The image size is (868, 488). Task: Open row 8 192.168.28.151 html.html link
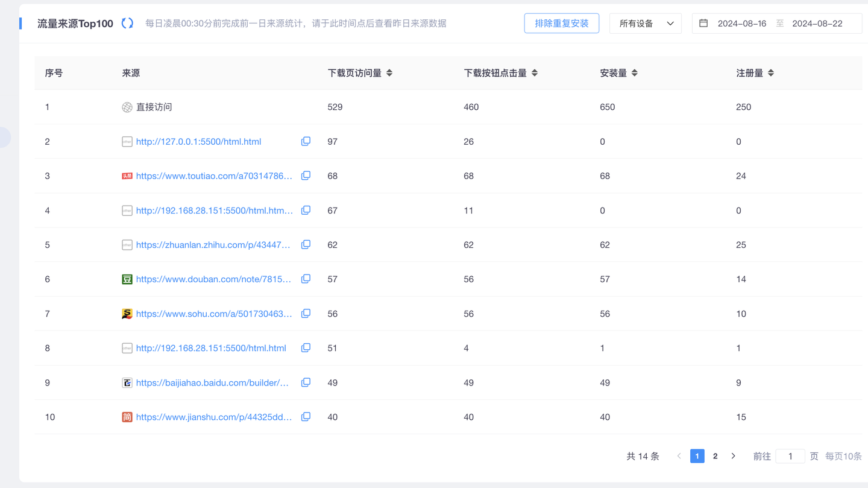tap(211, 348)
